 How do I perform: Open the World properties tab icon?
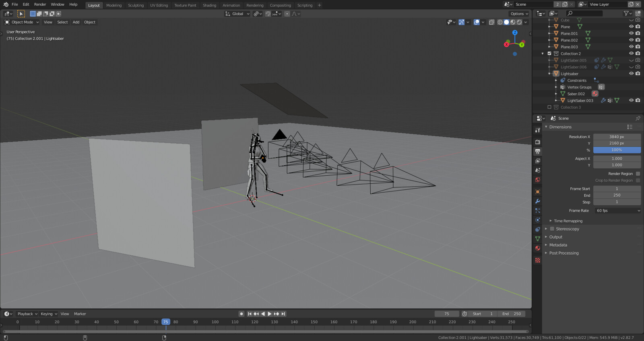[537, 180]
